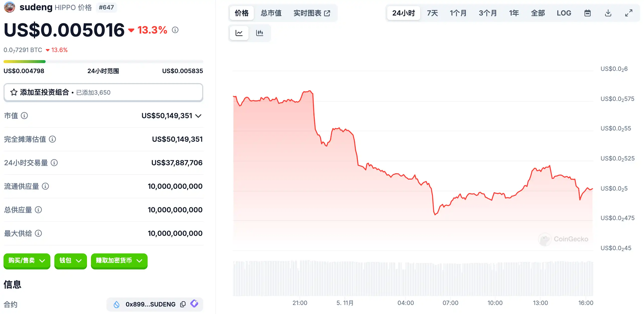Expand the 购买/售卖 dropdown
This screenshot has height=314, width=644.
[x=27, y=261]
